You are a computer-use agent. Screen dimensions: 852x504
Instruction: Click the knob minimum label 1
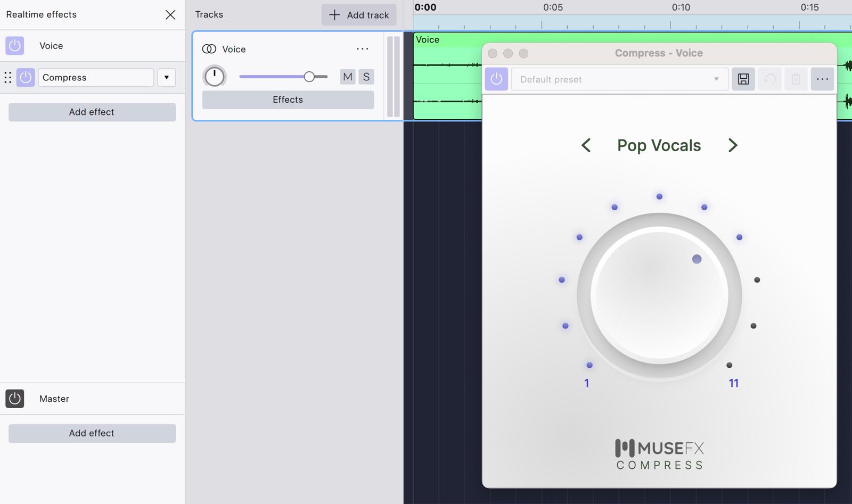coord(587,383)
